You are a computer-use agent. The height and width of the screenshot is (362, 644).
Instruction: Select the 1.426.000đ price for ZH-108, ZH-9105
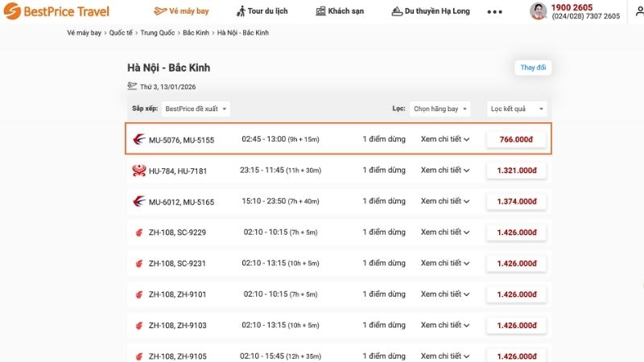pyautogui.click(x=516, y=356)
